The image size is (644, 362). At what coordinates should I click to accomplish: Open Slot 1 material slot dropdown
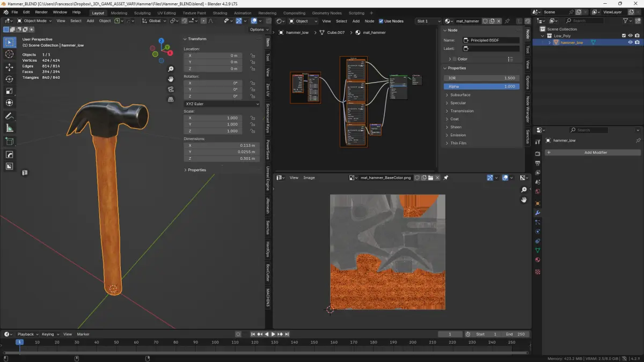pos(428,21)
